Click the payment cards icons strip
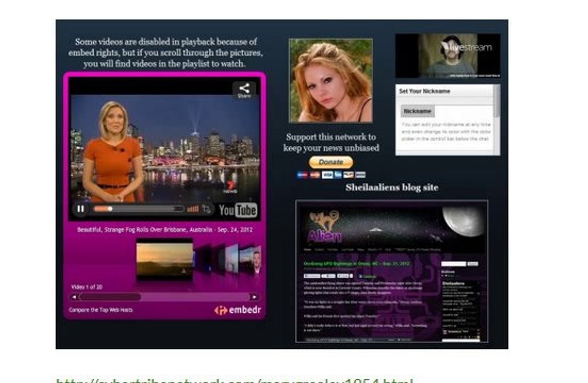Image resolution: width=588 pixels, height=383 pixels. (331, 175)
